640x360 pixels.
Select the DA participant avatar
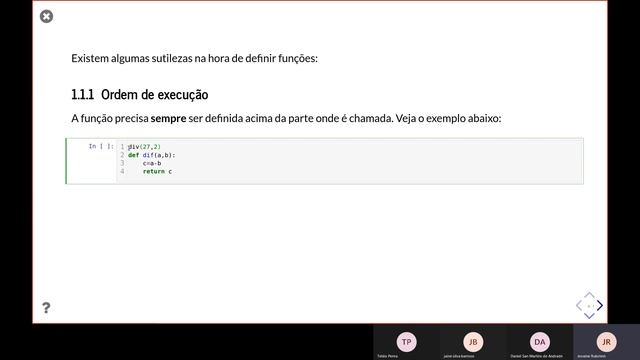(x=540, y=342)
